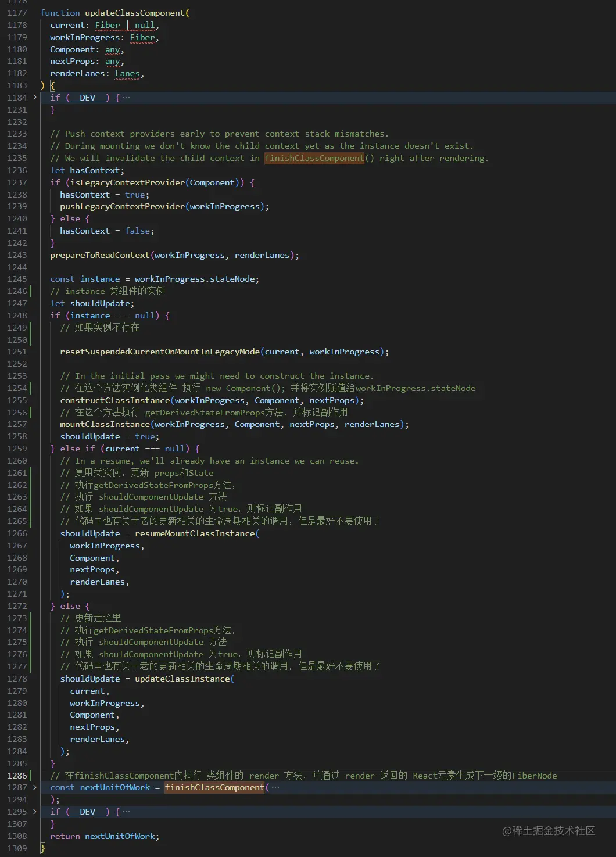Click comment '如果实例不存在'

[100, 328]
